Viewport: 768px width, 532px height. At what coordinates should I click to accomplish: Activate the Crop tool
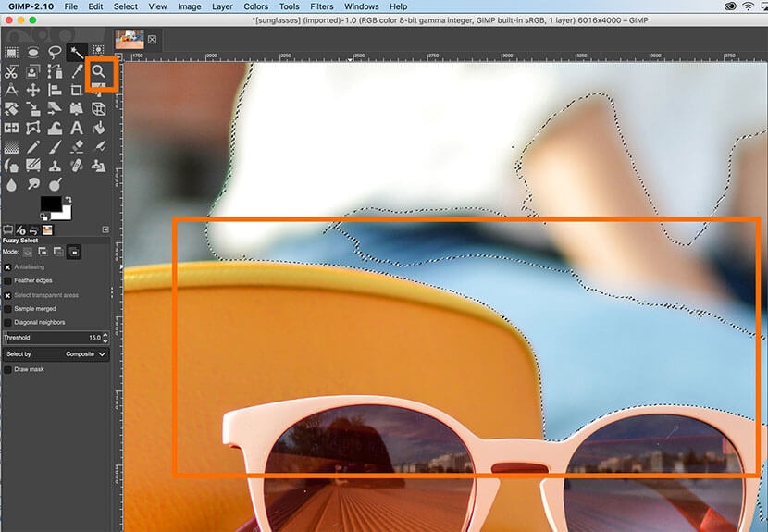[77, 91]
